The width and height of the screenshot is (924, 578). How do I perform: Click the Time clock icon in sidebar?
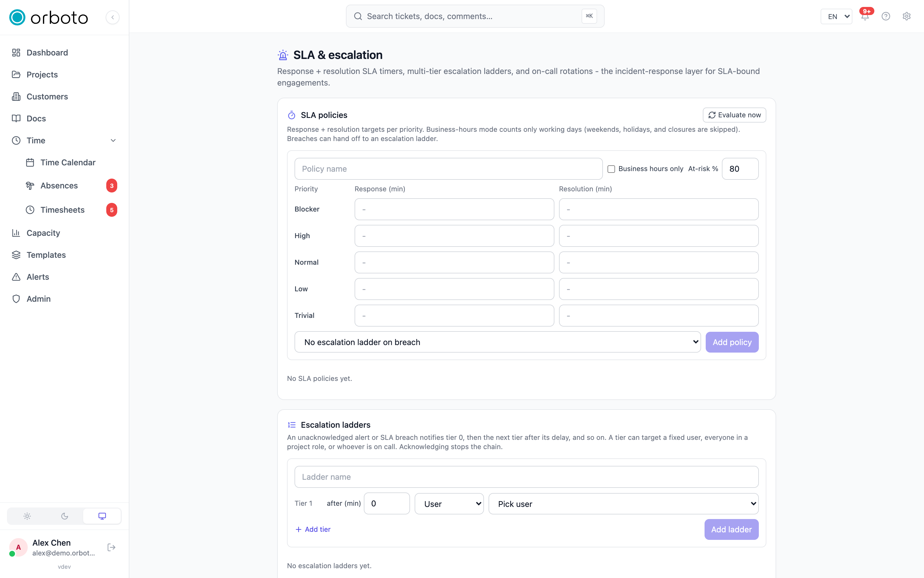(x=16, y=141)
